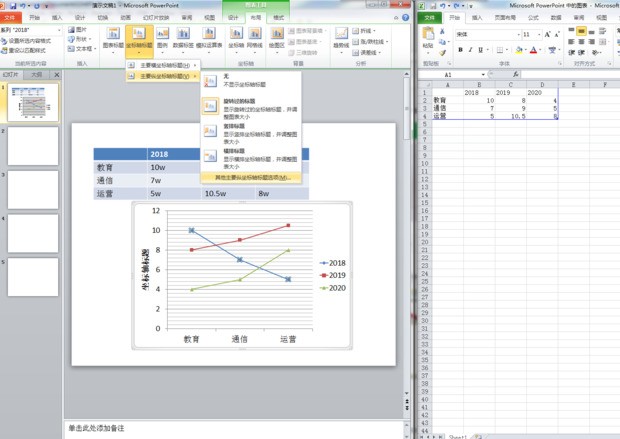Toggle Middle Align in Excel alignment group
The height and width of the screenshot is (439, 620).
581,31
